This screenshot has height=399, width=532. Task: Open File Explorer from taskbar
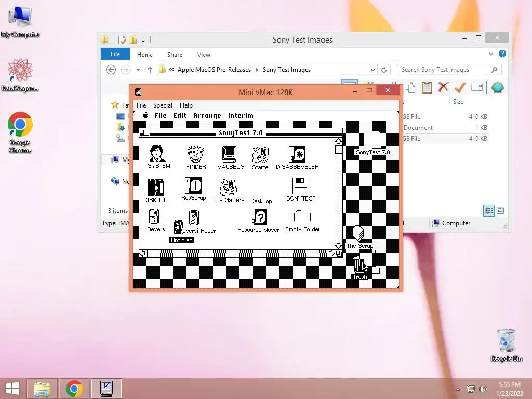click(x=42, y=389)
